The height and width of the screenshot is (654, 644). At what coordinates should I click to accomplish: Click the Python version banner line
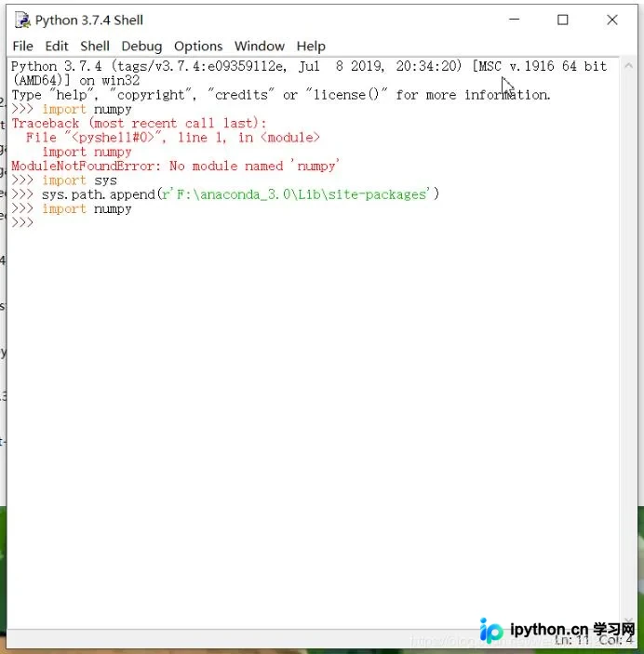pyautogui.click(x=309, y=66)
